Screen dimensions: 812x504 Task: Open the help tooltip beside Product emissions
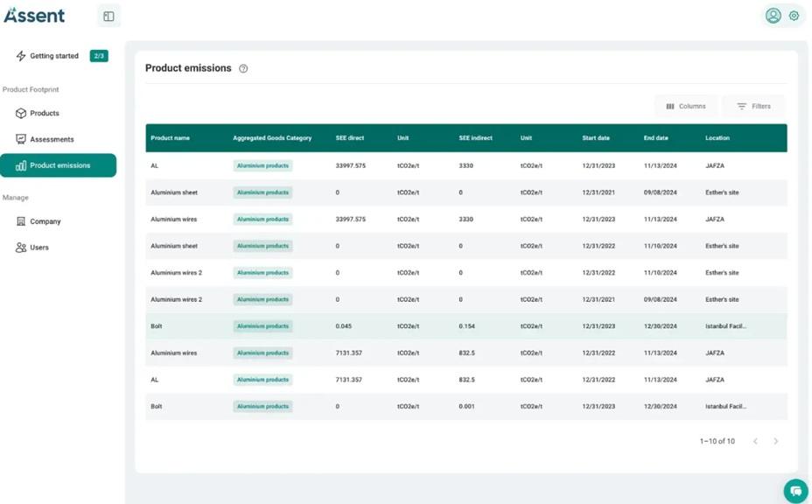point(242,68)
